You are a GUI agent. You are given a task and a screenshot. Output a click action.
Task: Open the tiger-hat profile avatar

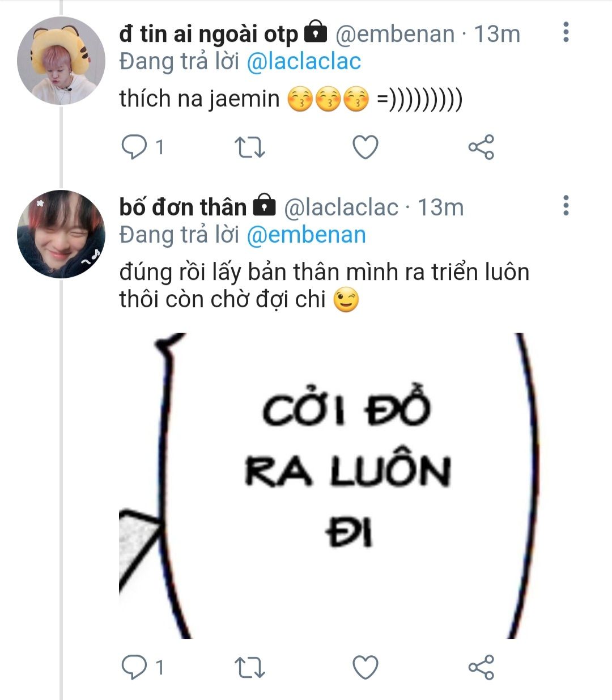pyautogui.click(x=61, y=61)
